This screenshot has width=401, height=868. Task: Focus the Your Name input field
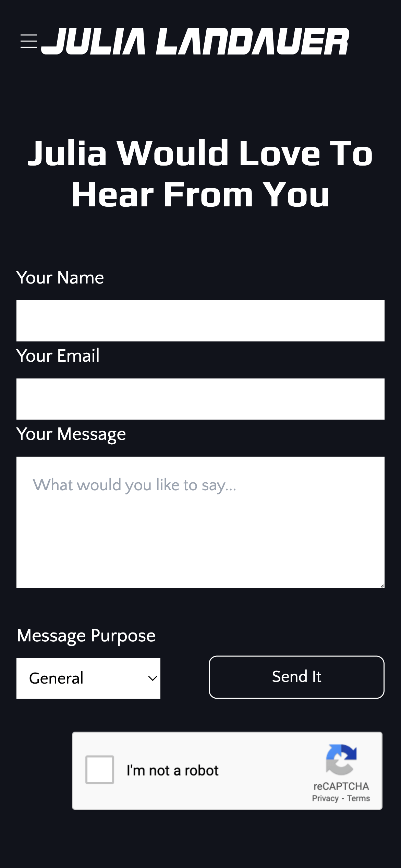coord(200,321)
